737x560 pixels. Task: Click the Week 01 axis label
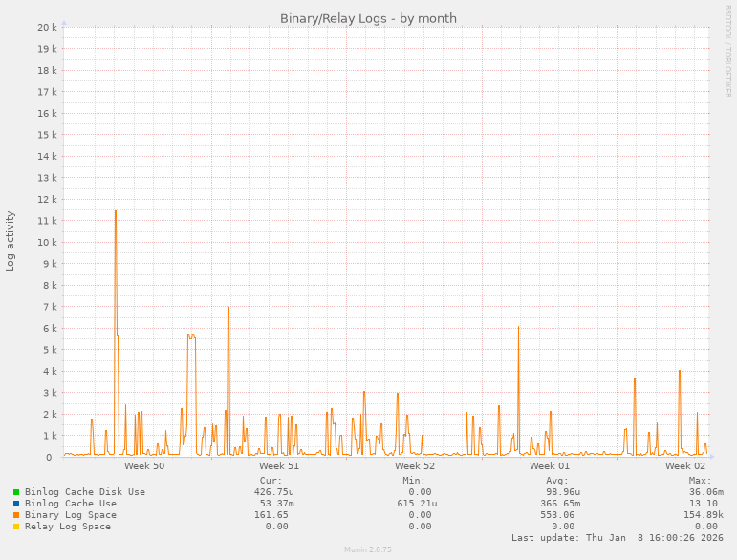click(x=550, y=466)
